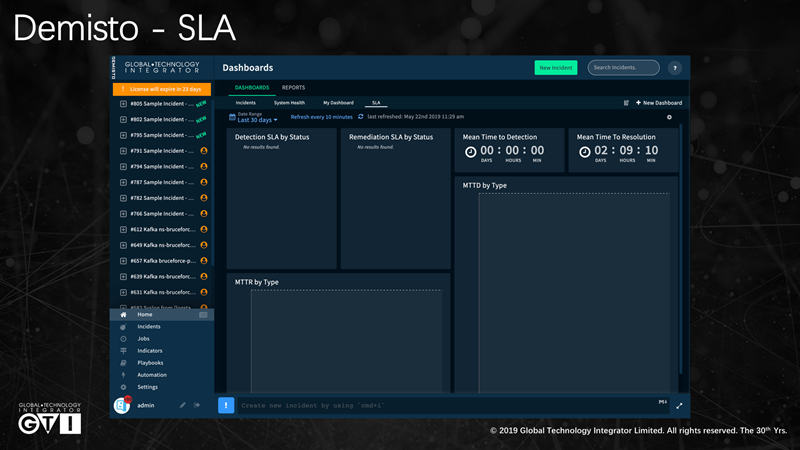The image size is (800, 450).
Task: Click the 'MTTD by Type' widget title
Action: [x=485, y=185]
